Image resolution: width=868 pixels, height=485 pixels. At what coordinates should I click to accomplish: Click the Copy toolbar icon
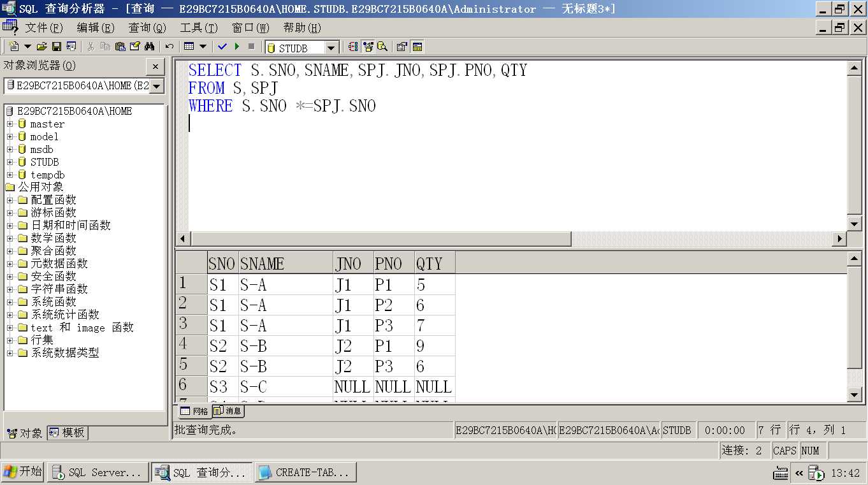105,47
